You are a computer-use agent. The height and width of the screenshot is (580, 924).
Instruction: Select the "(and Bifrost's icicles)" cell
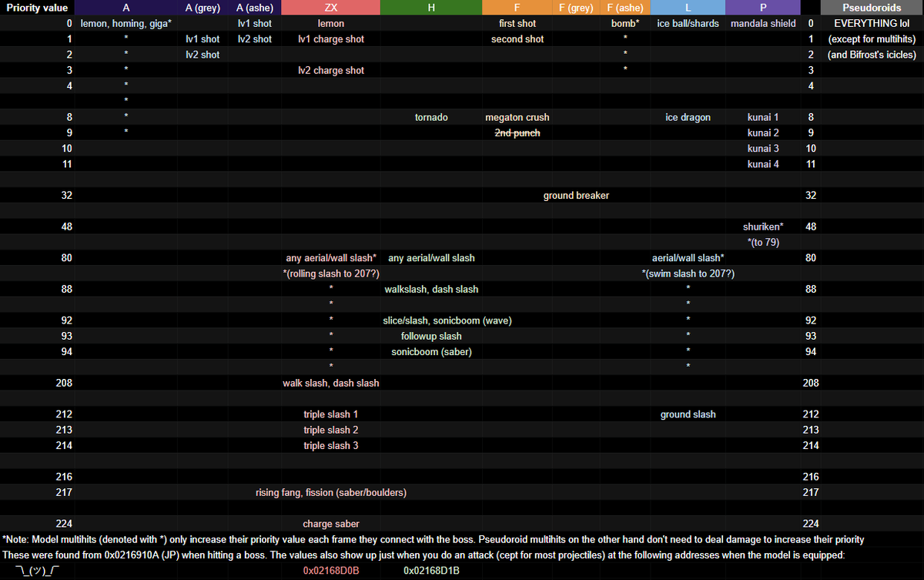click(x=872, y=55)
